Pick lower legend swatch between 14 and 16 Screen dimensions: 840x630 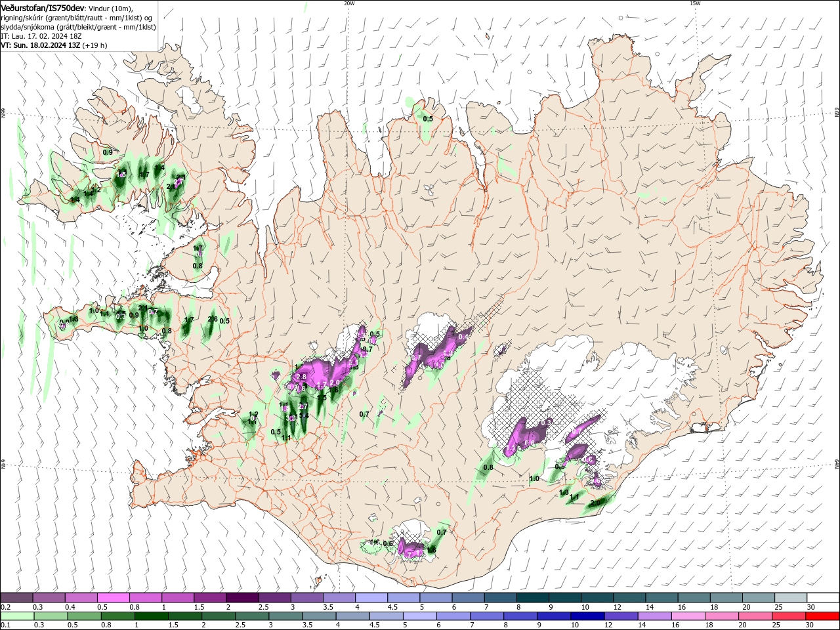point(653,616)
